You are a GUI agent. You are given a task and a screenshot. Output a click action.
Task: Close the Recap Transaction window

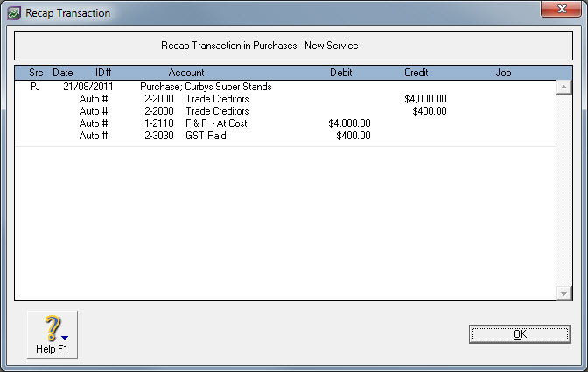coord(561,9)
